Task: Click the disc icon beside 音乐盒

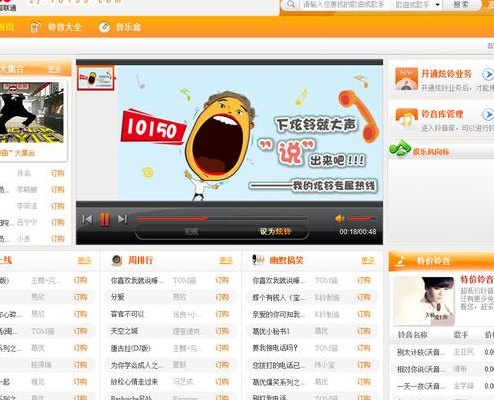Action: 104,27
